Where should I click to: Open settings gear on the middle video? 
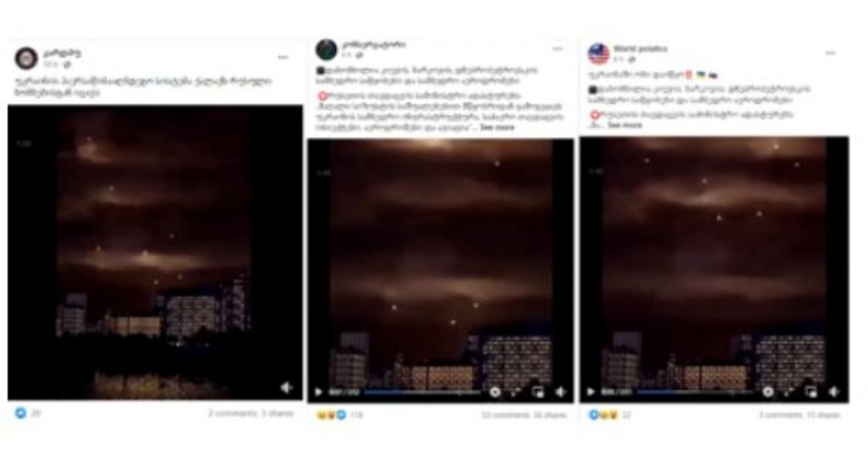495,391
